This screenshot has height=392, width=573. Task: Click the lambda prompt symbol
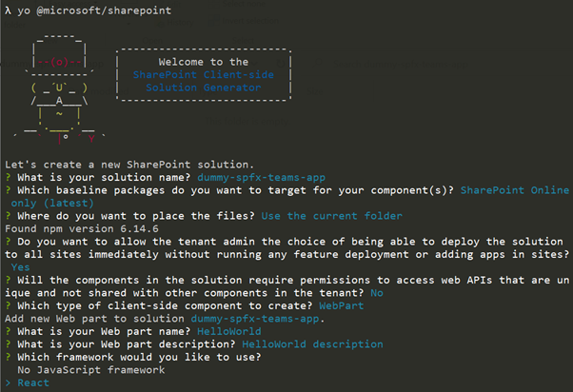pyautogui.click(x=8, y=10)
